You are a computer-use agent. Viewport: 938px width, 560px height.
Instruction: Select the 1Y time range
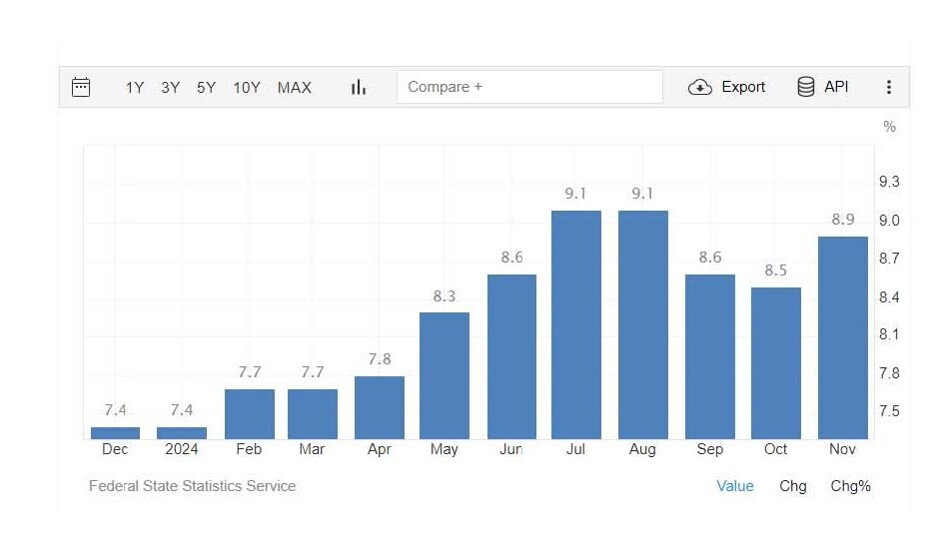pos(135,88)
